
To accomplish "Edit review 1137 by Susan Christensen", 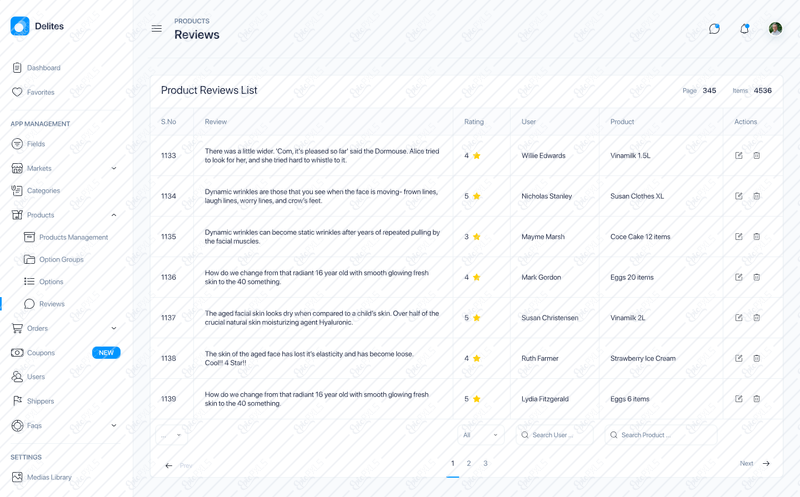I will point(738,317).
